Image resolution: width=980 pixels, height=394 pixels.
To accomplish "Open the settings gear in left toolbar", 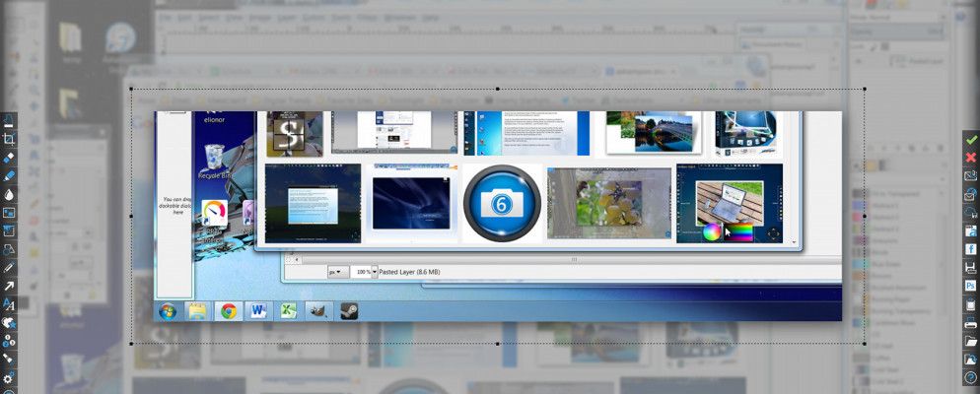I will 9,378.
